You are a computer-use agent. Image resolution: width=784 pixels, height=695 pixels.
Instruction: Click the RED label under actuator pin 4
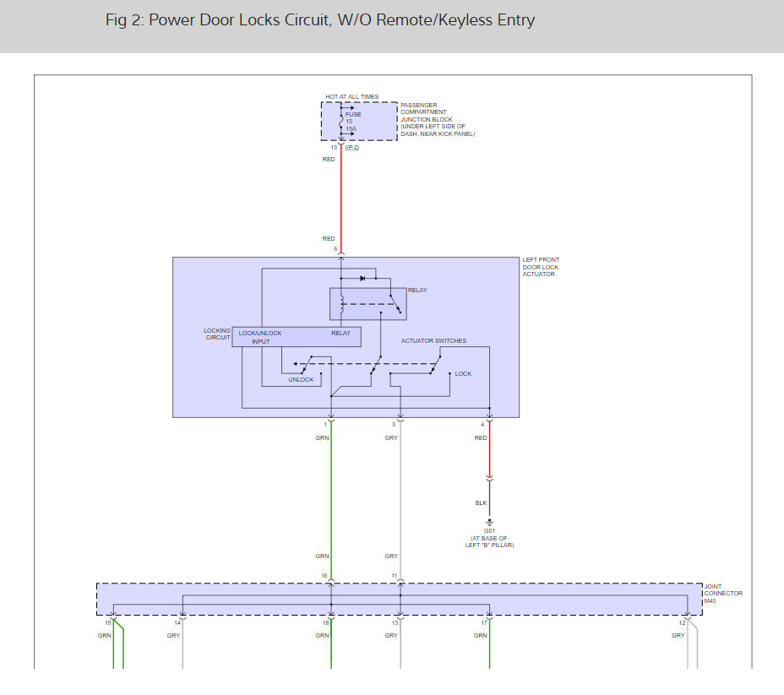(x=481, y=438)
